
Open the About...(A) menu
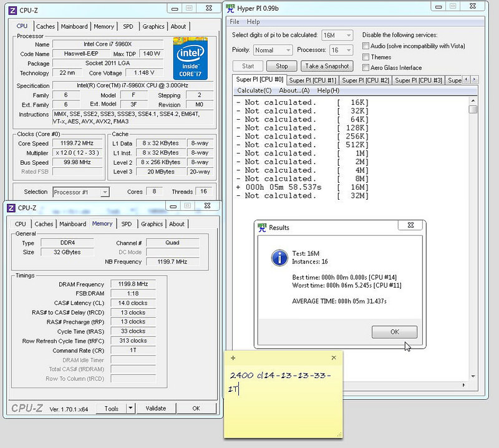pos(294,90)
